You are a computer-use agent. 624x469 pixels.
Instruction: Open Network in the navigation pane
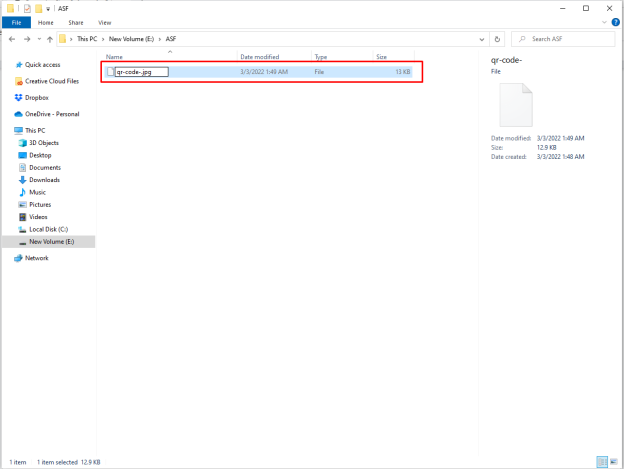[x=37, y=258]
